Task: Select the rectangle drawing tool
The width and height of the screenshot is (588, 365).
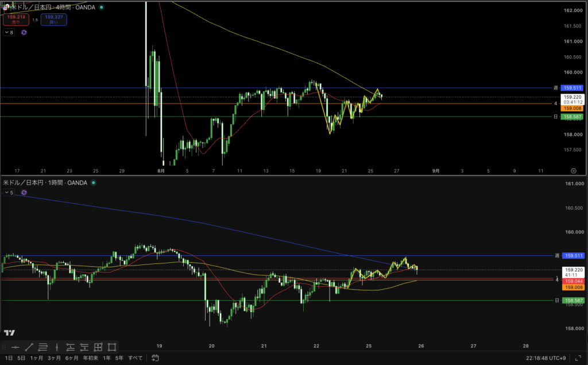Action: pyautogui.click(x=112, y=347)
